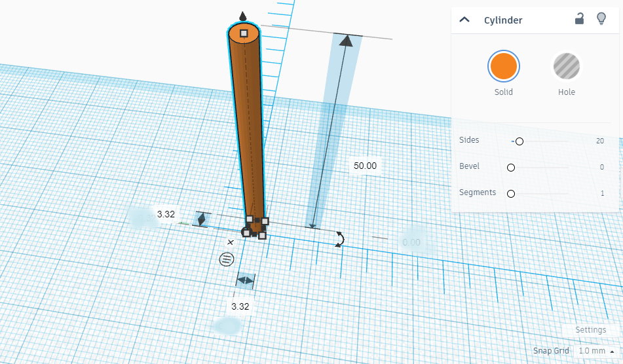
Task: Click the Segments slider handle
Action: click(x=511, y=194)
